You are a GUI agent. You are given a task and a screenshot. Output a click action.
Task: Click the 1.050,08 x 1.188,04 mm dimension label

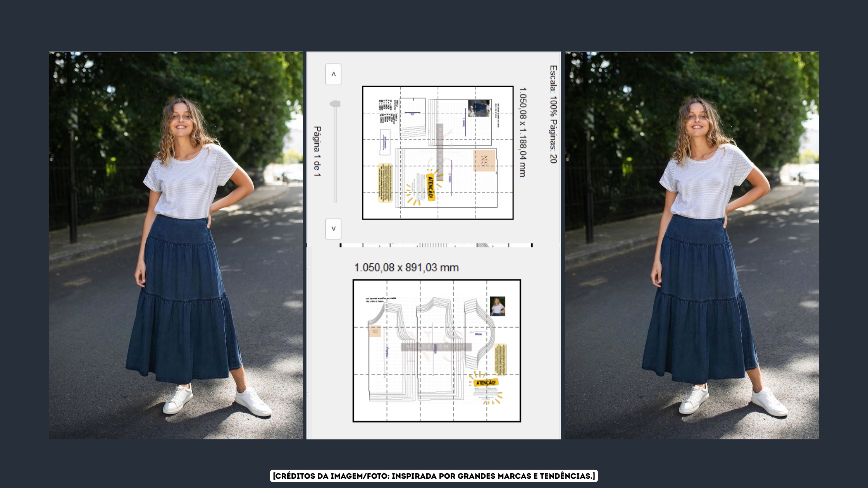point(522,132)
